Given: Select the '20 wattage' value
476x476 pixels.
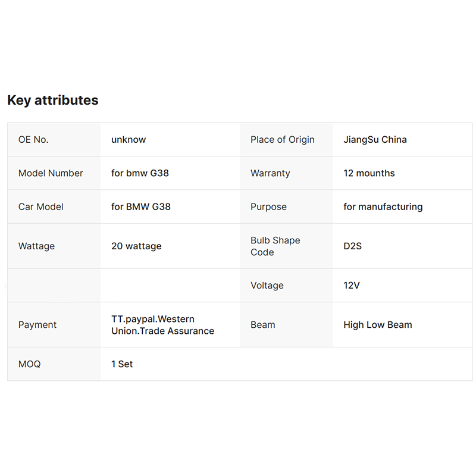Looking at the screenshot, I should 136,246.
